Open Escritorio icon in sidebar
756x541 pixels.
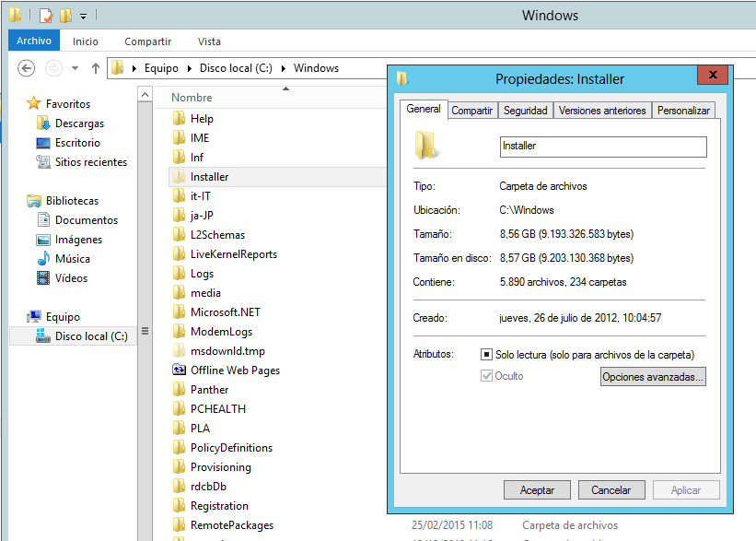[43, 143]
